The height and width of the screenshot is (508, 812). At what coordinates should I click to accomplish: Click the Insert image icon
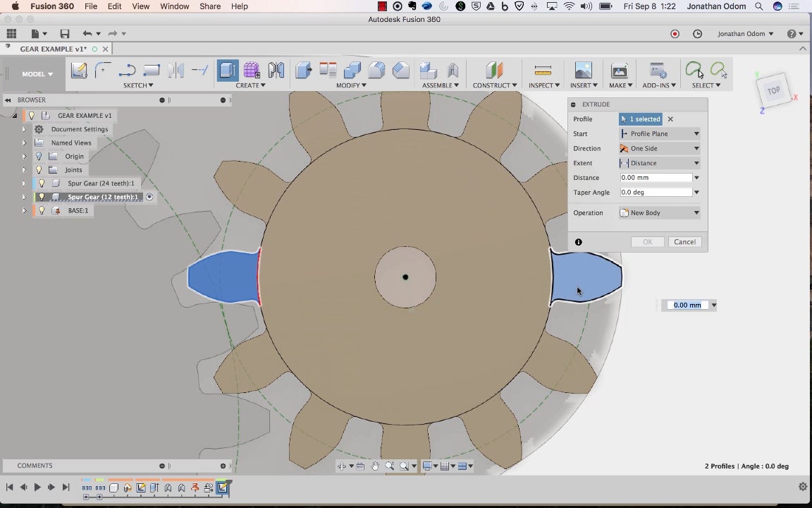(x=583, y=71)
